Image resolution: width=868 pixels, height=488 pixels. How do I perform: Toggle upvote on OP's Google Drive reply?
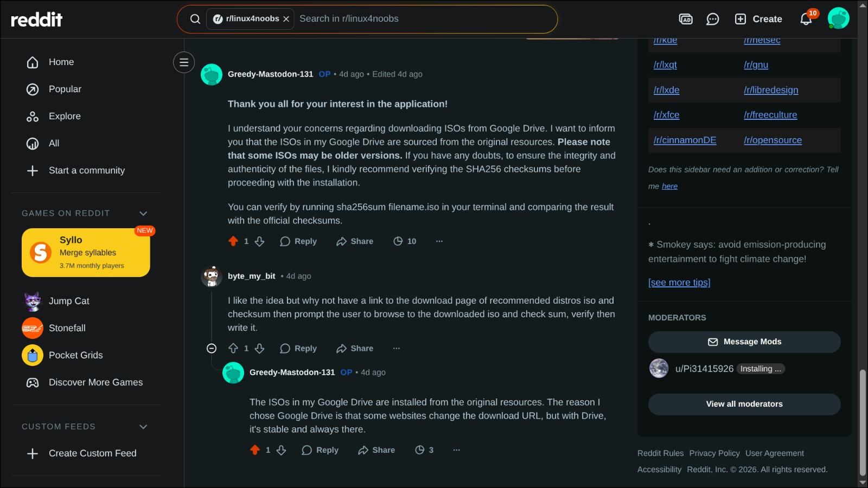[255, 450]
